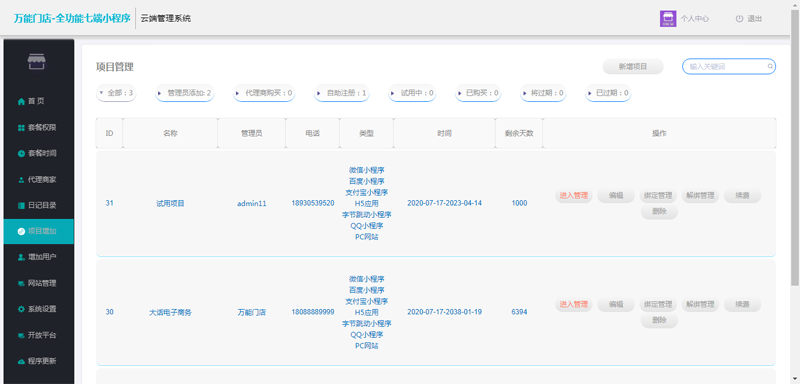The height and width of the screenshot is (384, 800).
Task: Click project name 试用项目
Action: pyautogui.click(x=170, y=203)
